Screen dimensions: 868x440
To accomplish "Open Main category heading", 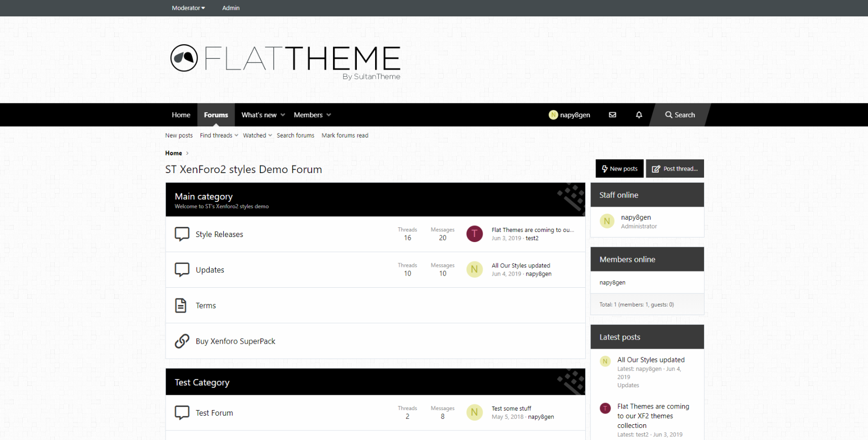I will [204, 196].
